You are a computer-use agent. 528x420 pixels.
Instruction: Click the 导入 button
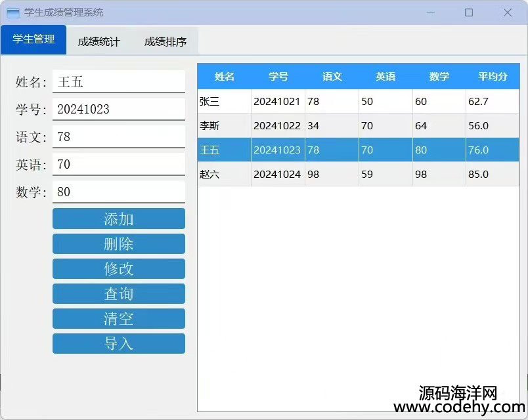118,343
